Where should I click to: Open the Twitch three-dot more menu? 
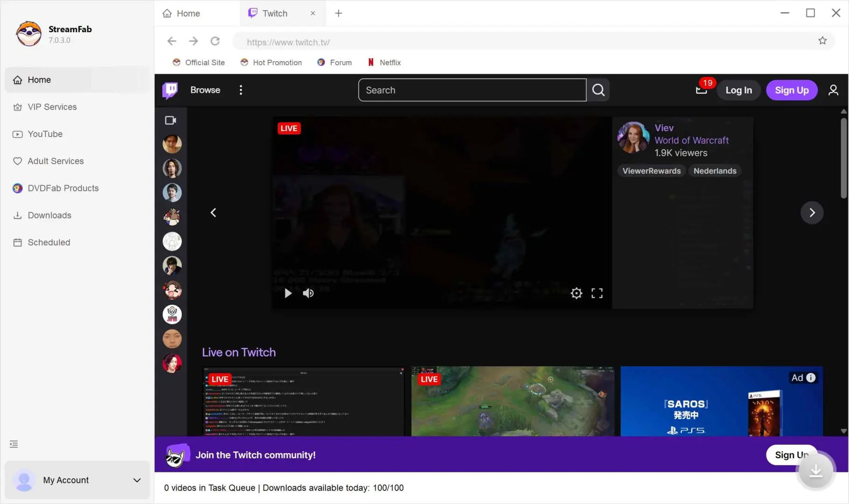[x=241, y=90]
